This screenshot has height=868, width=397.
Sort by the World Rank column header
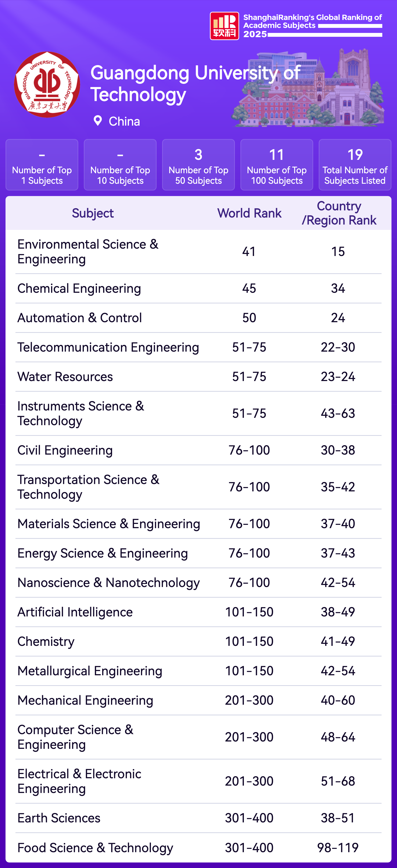[249, 213]
